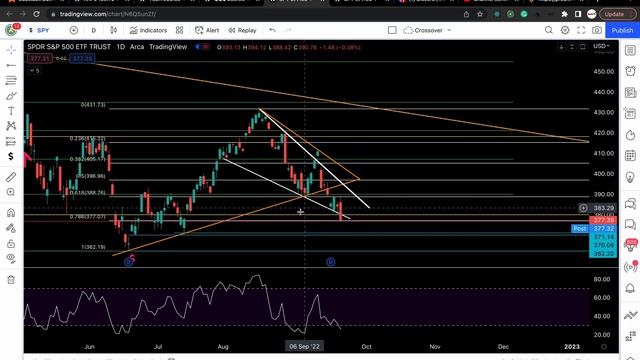The image size is (640, 360).
Task: Undo the last chart action
Action: [272, 30]
